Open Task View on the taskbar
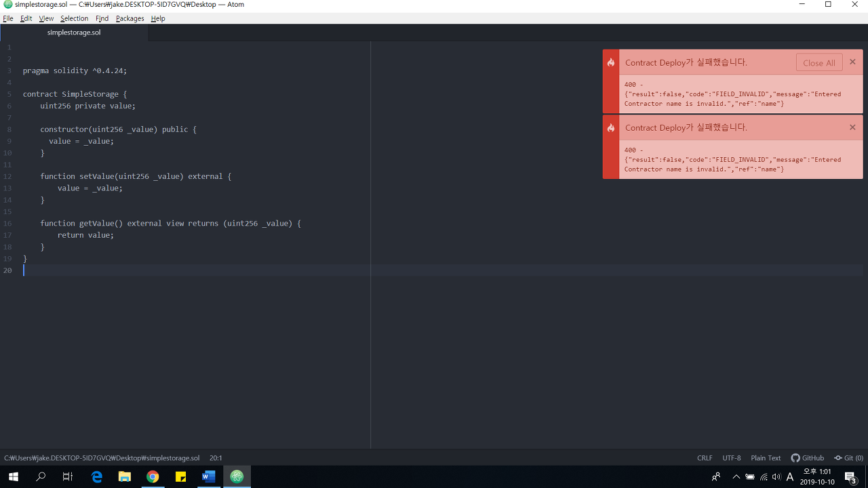 [68, 476]
